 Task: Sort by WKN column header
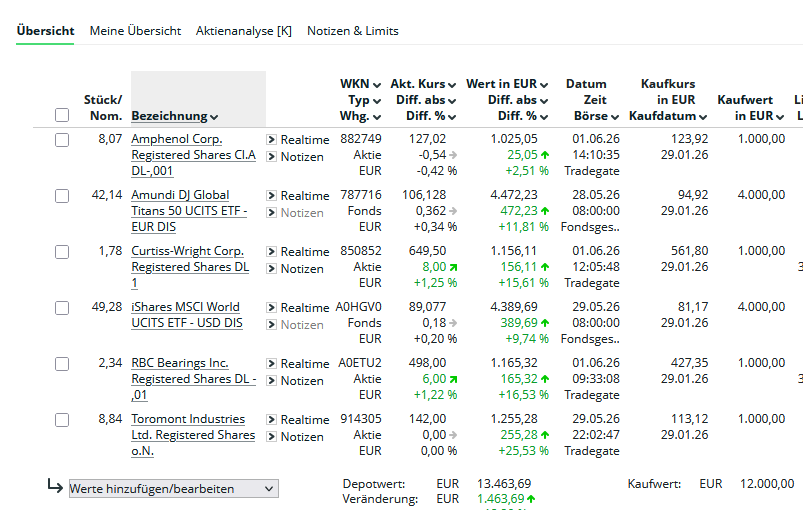(x=361, y=84)
